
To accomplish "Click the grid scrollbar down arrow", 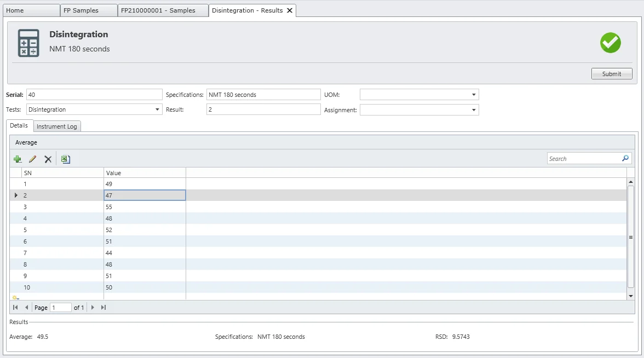I will (630, 296).
